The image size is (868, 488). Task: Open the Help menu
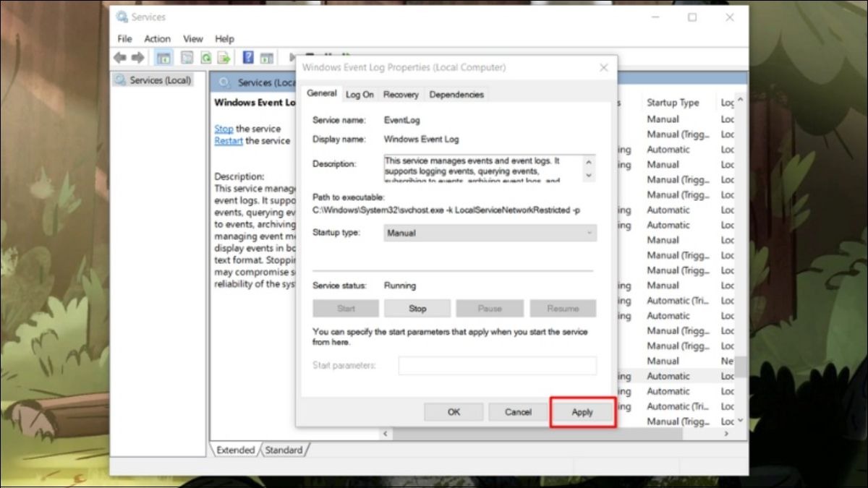(x=225, y=38)
